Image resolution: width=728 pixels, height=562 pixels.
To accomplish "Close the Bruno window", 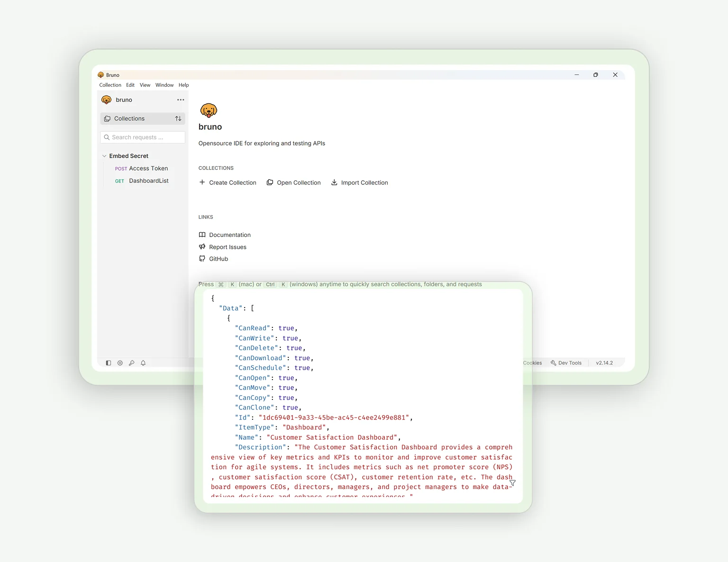I will [615, 75].
